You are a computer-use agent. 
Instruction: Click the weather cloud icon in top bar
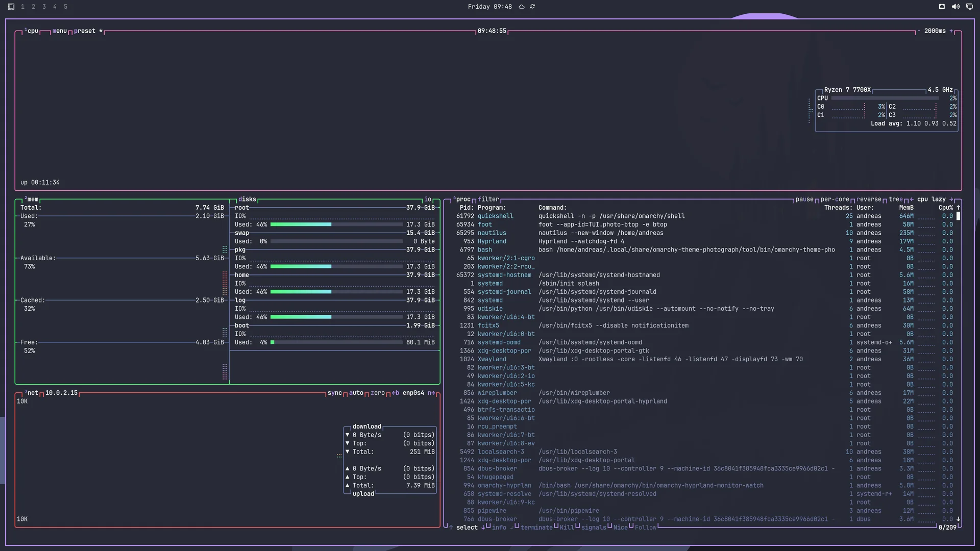[x=522, y=7]
